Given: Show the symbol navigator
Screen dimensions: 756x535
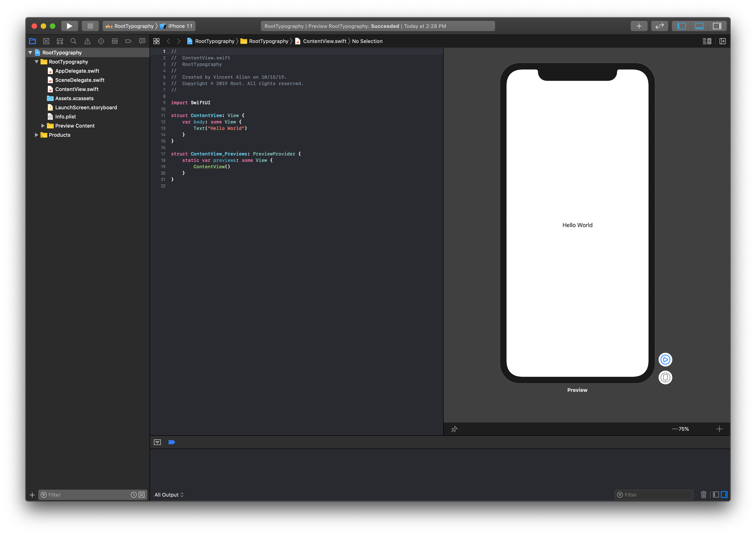Looking at the screenshot, I should pos(60,41).
